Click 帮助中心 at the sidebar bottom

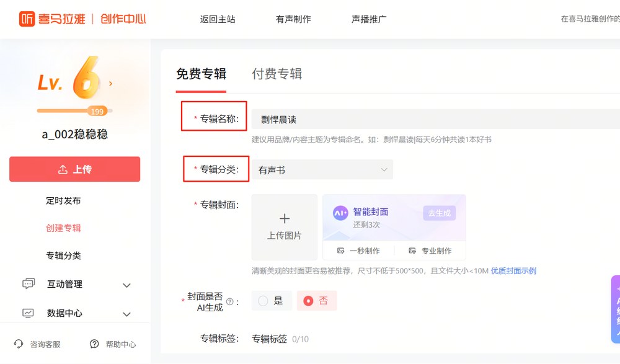coord(113,344)
